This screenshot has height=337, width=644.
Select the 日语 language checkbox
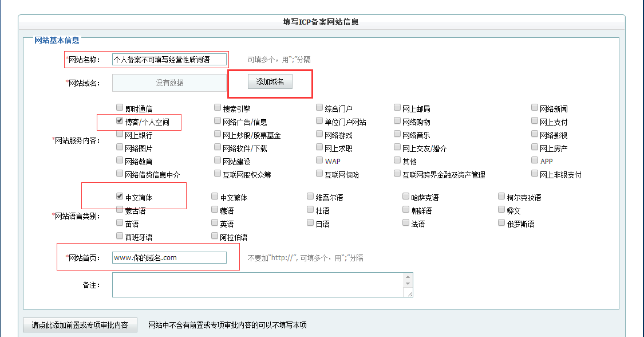click(x=309, y=223)
